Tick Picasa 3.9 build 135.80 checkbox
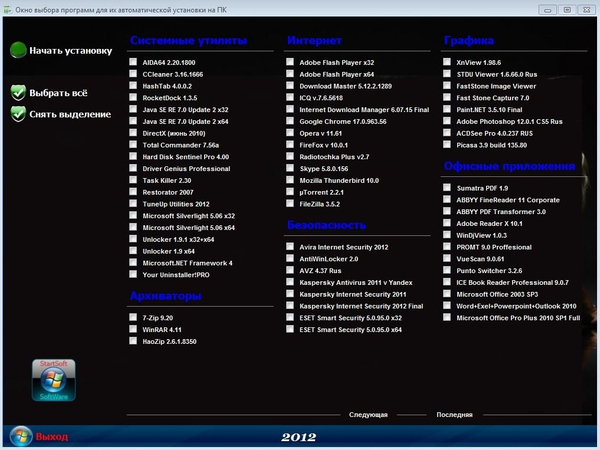The height and width of the screenshot is (450, 600). pyautogui.click(x=447, y=144)
